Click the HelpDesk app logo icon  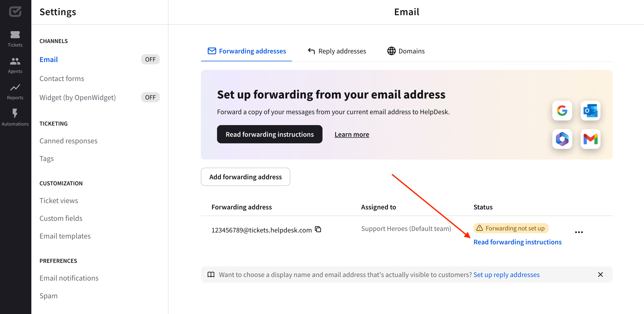[x=15, y=11]
